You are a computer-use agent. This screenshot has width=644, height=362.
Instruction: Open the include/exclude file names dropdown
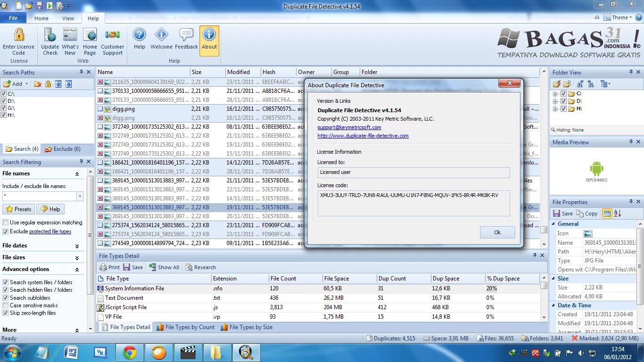click(x=80, y=196)
